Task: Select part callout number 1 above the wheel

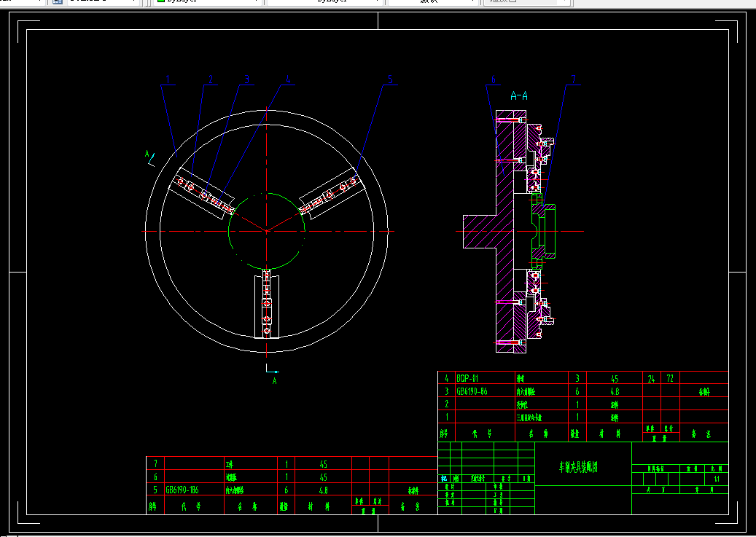Action: pos(168,79)
